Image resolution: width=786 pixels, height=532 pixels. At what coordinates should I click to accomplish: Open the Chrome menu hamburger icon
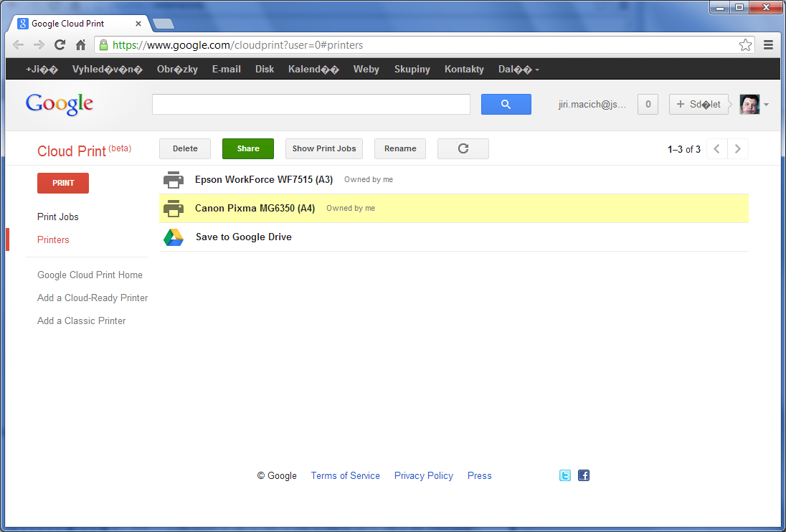tap(769, 45)
